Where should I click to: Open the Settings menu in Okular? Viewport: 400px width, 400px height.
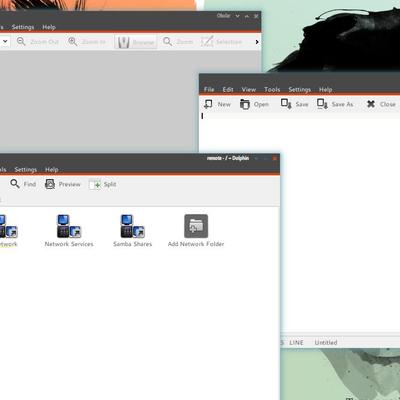click(x=23, y=27)
